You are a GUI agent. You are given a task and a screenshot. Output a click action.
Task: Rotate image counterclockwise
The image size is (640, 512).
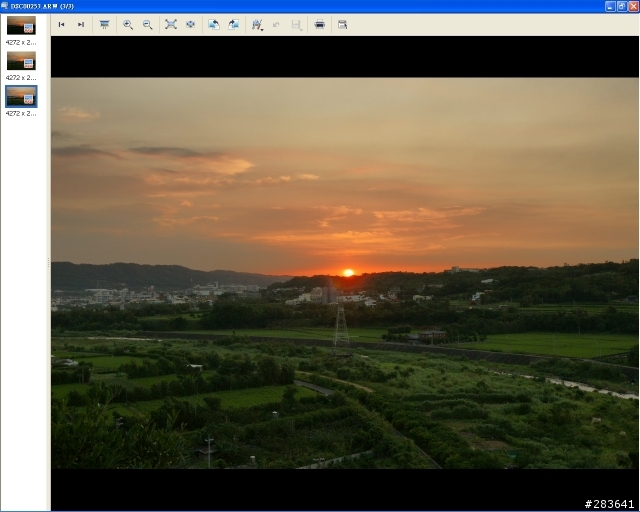(x=214, y=24)
